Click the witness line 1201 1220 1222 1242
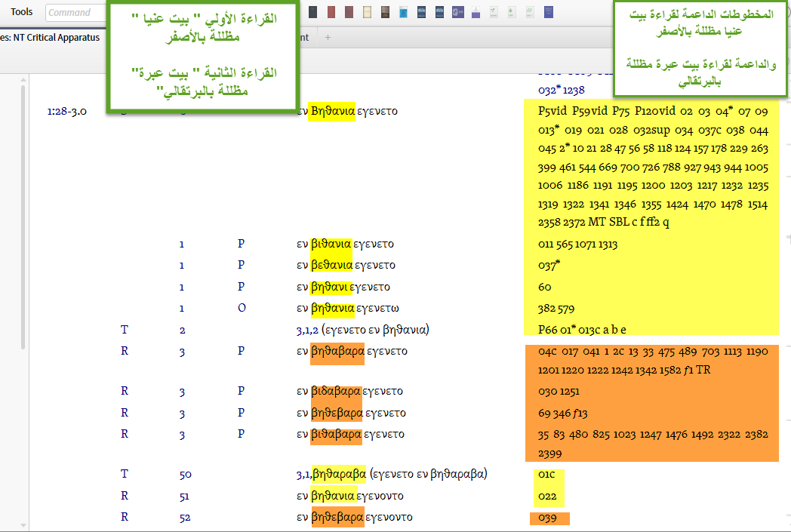Image resolution: width=791 pixels, height=532 pixels. (624, 370)
